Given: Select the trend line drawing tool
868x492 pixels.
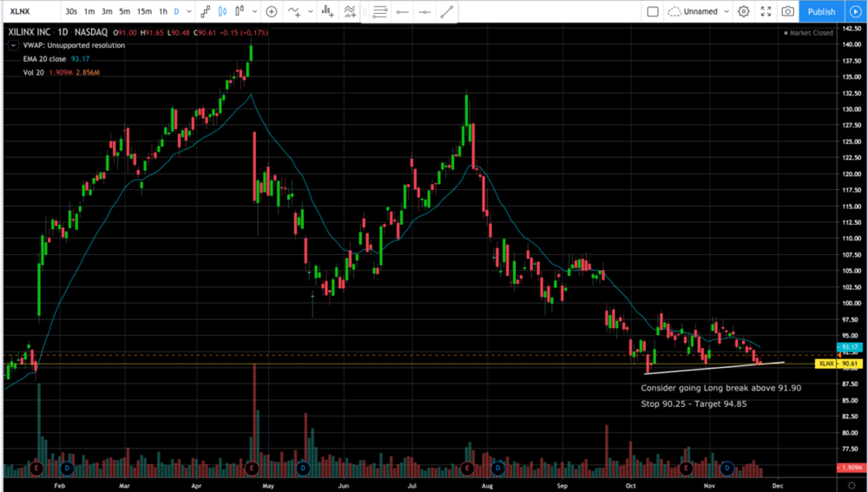Looking at the screenshot, I should tap(447, 12).
